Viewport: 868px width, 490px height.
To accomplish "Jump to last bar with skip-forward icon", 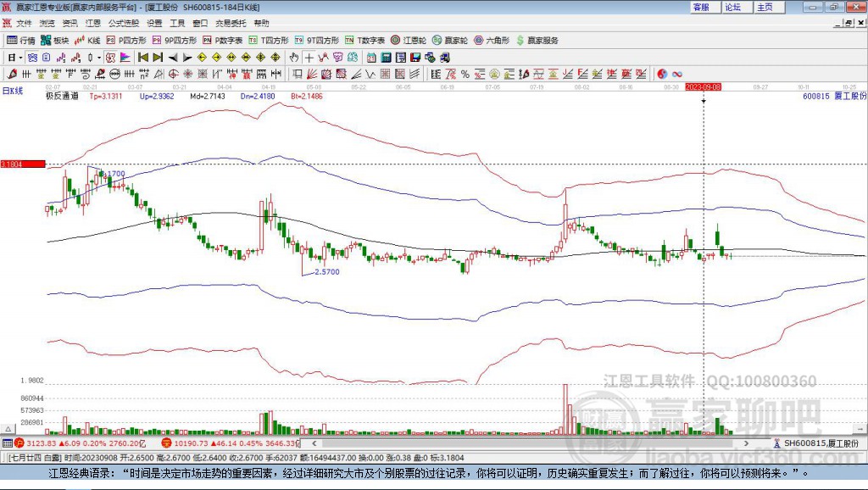I will pyautogui.click(x=158, y=58).
